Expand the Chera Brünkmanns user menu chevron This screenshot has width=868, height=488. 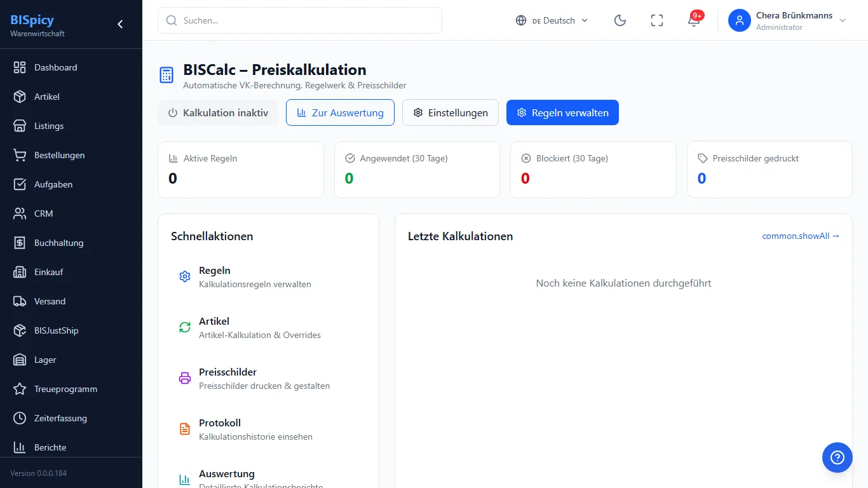[843, 20]
